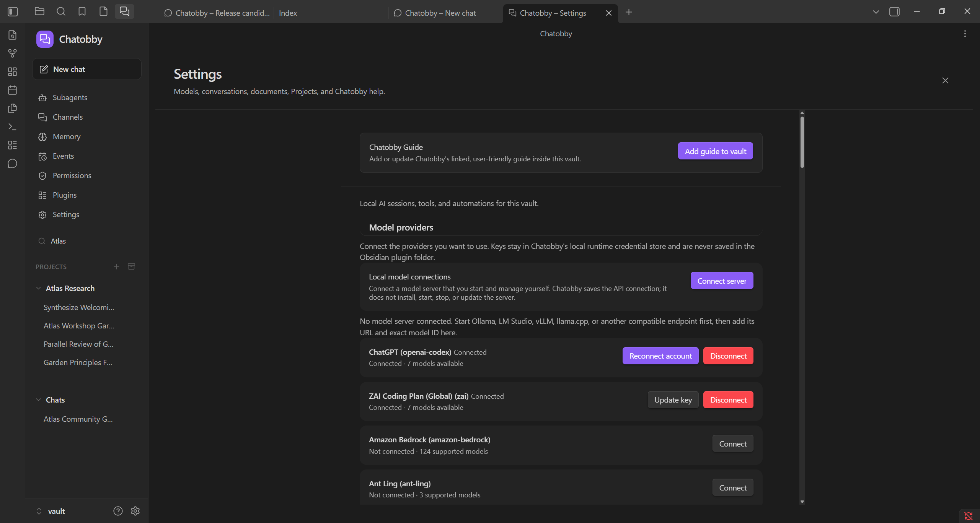The width and height of the screenshot is (980, 523).
Task: Connect the Amazon Bedrock provider
Action: 732,443
